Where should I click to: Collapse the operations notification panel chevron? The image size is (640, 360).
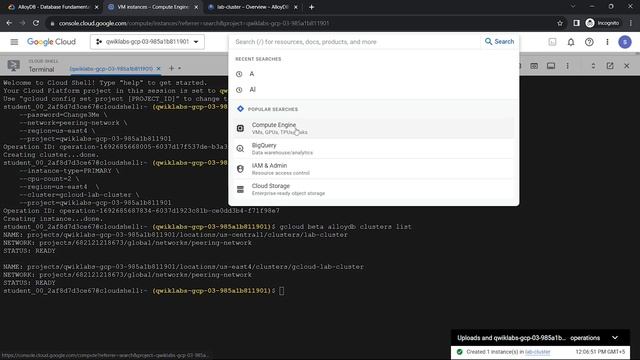615,338
